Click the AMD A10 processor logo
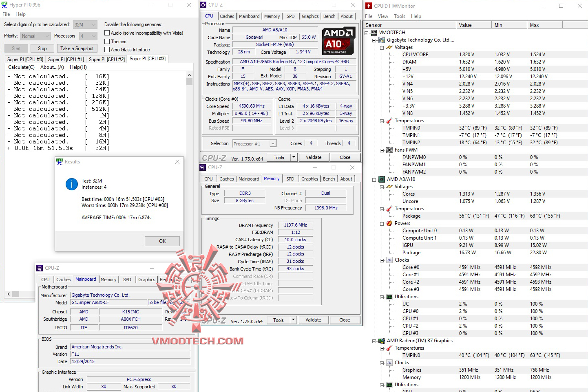This screenshot has width=588, height=392. (338, 41)
